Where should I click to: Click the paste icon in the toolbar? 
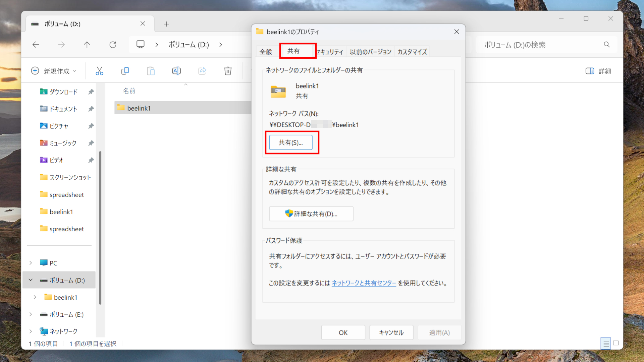[x=151, y=71]
